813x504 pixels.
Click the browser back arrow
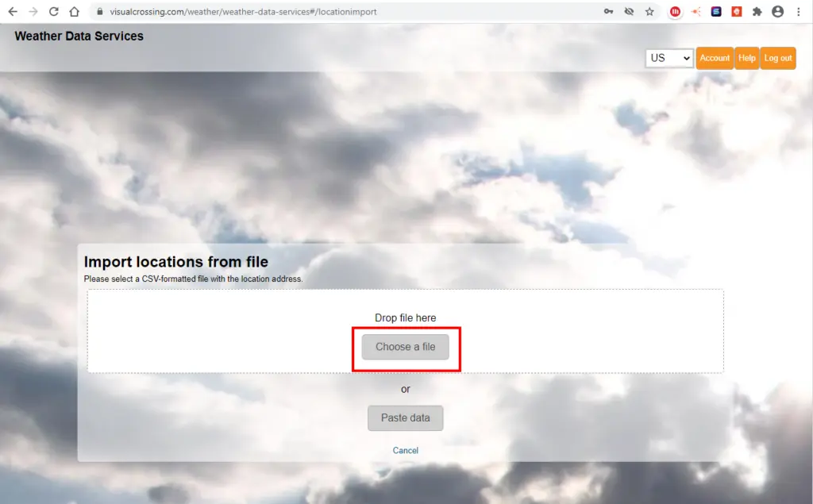tap(13, 12)
